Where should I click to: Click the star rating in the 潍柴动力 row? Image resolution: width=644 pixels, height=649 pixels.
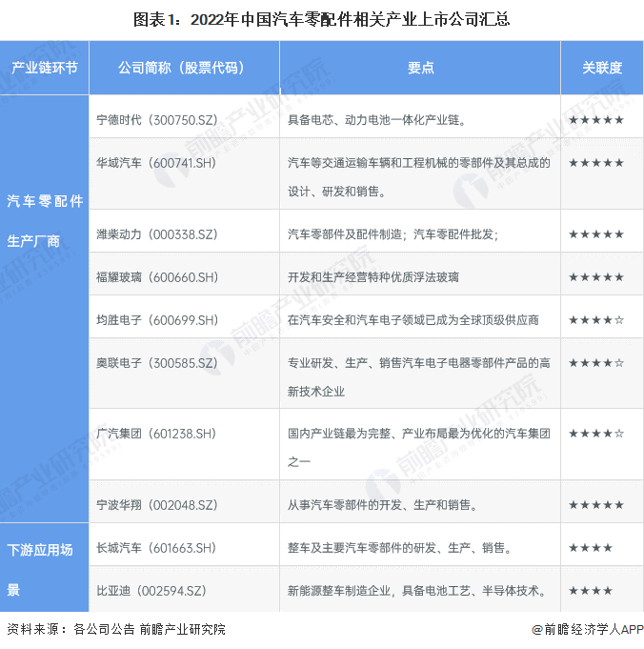596,234
